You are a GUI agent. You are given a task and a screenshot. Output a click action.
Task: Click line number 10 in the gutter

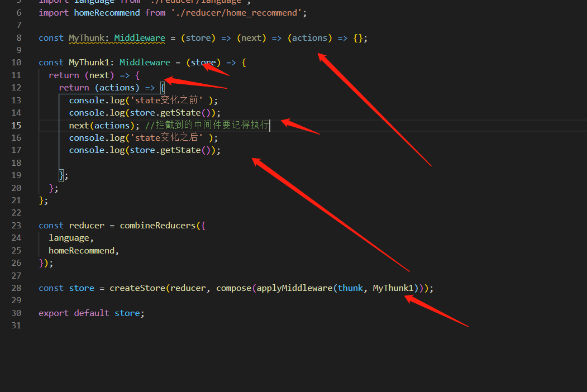[x=16, y=63]
